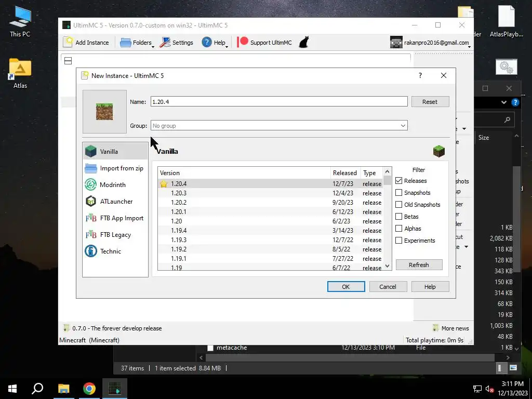This screenshot has height=399, width=532.
Task: Select version 1.20.3 in the list
Action: coord(271,193)
